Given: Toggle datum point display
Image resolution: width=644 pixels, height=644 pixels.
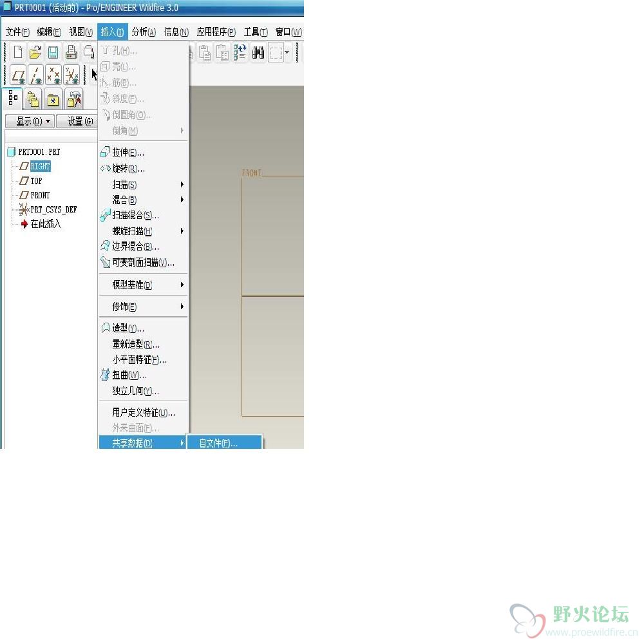Looking at the screenshot, I should [54, 75].
